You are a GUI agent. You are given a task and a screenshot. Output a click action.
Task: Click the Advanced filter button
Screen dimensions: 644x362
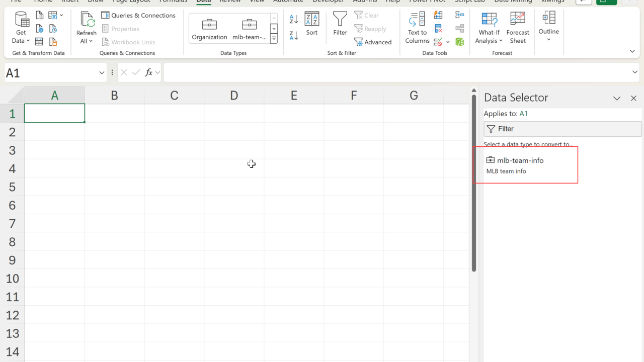[x=373, y=42]
